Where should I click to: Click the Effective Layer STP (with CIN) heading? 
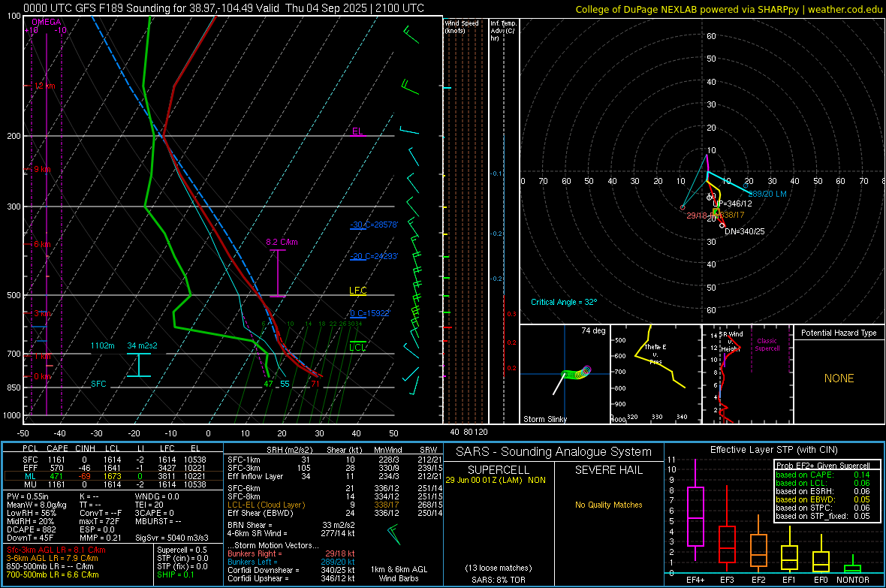click(x=774, y=450)
